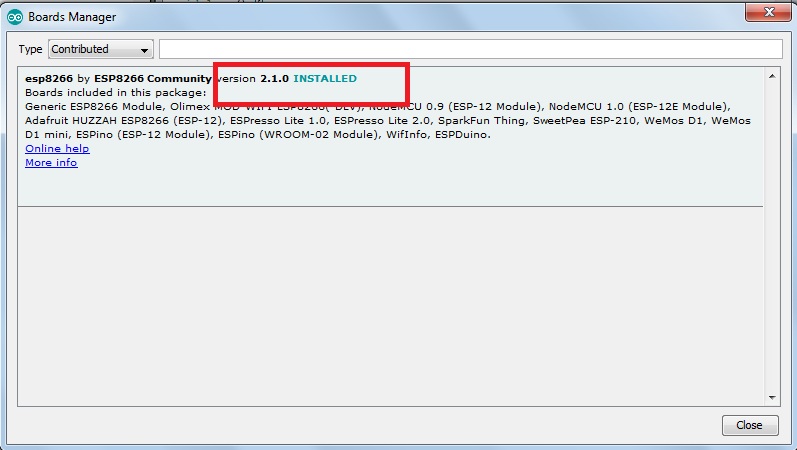This screenshot has height=450, width=797.
Task: Click the board search filter field
Action: [471, 49]
